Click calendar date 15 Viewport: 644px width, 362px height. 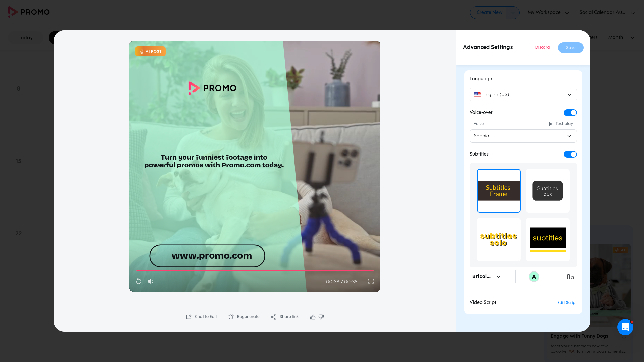19,161
